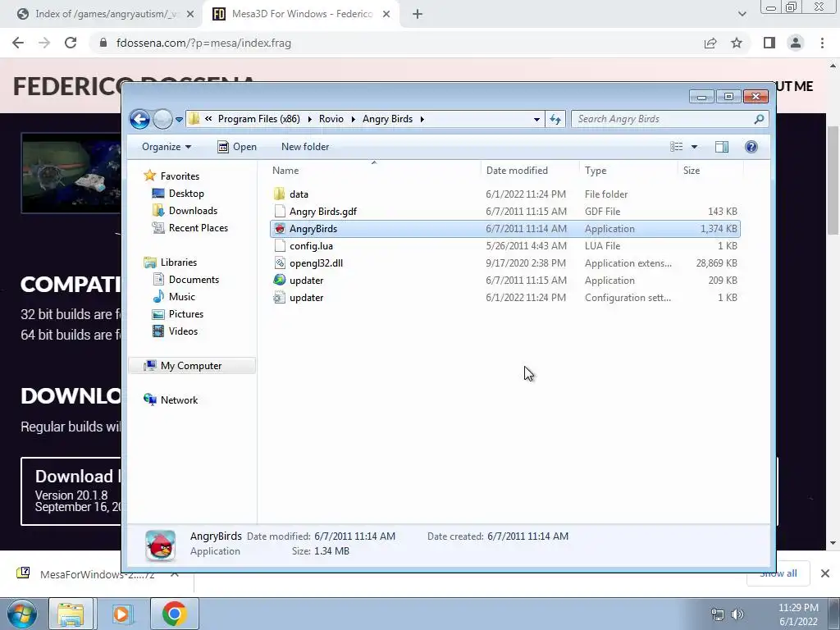
Task: Click the Chrome address bar URL
Action: [203, 43]
